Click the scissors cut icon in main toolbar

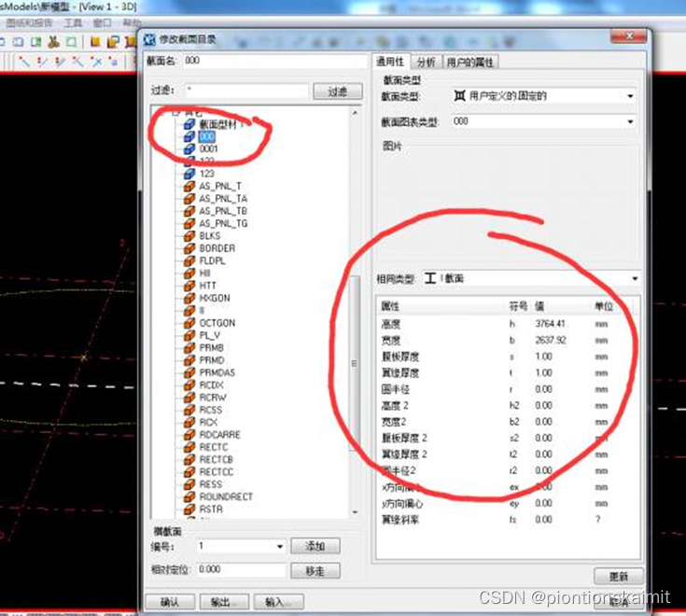click(53, 42)
